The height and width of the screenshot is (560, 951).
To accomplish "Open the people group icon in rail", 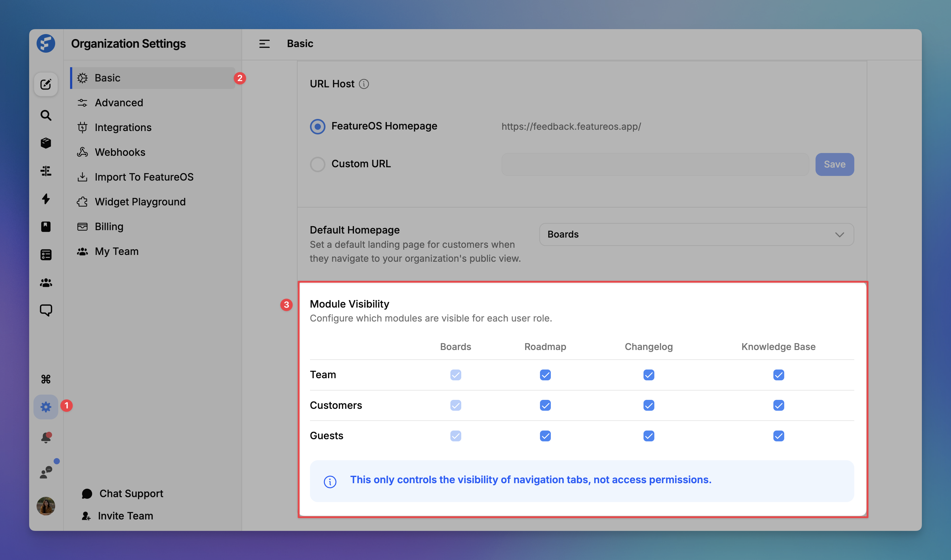I will 46,283.
